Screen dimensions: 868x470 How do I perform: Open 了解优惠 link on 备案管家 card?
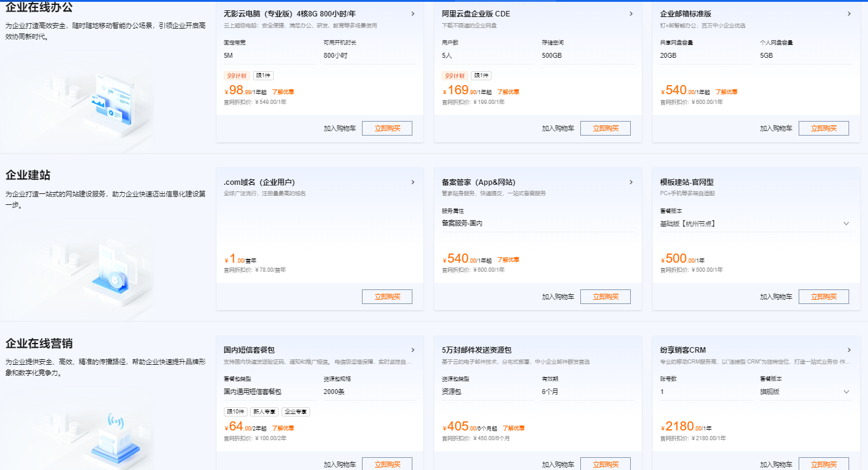click(508, 260)
